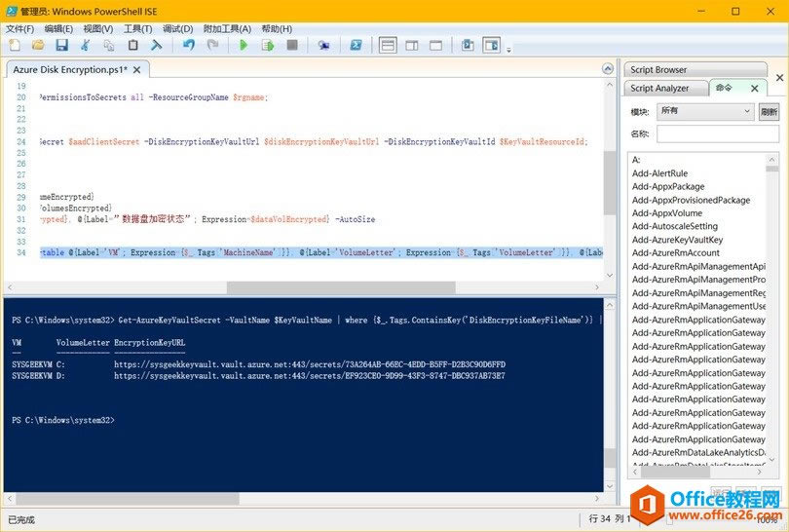Viewport: 789px width, 532px height.
Task: Select Add-AzureRmDataLakeAnalyticsD command
Action: 699,452
